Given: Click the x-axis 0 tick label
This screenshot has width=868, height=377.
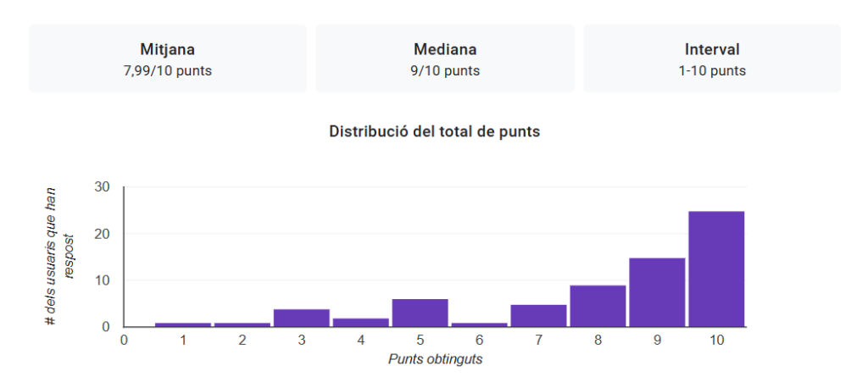Looking at the screenshot, I should (x=124, y=341).
